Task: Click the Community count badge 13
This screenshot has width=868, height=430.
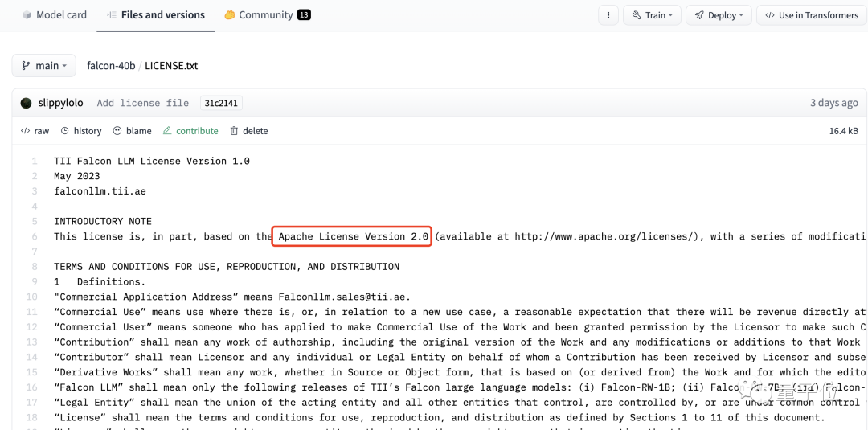Action: point(304,15)
